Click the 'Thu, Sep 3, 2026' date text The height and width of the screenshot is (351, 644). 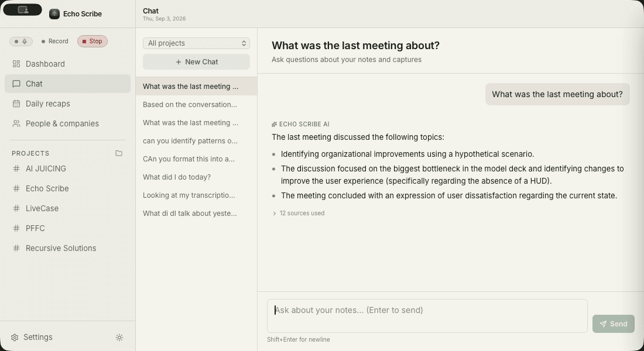pyautogui.click(x=165, y=19)
